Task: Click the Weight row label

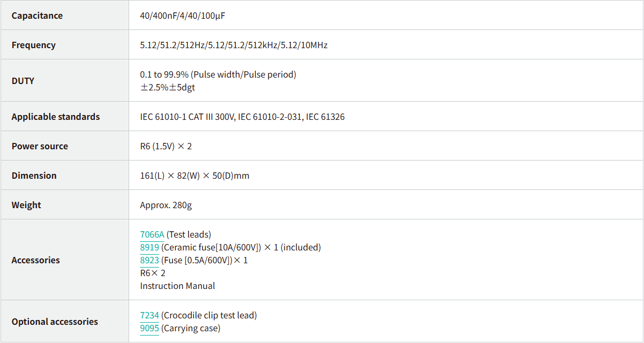Action: [x=26, y=205]
